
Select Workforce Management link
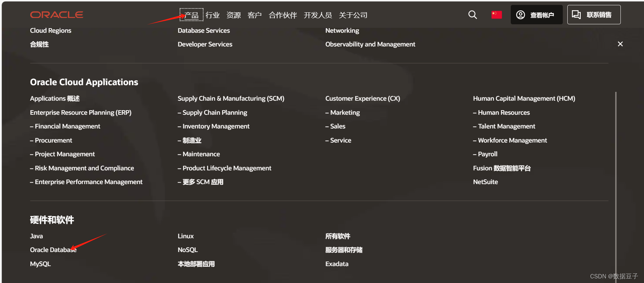click(x=510, y=140)
